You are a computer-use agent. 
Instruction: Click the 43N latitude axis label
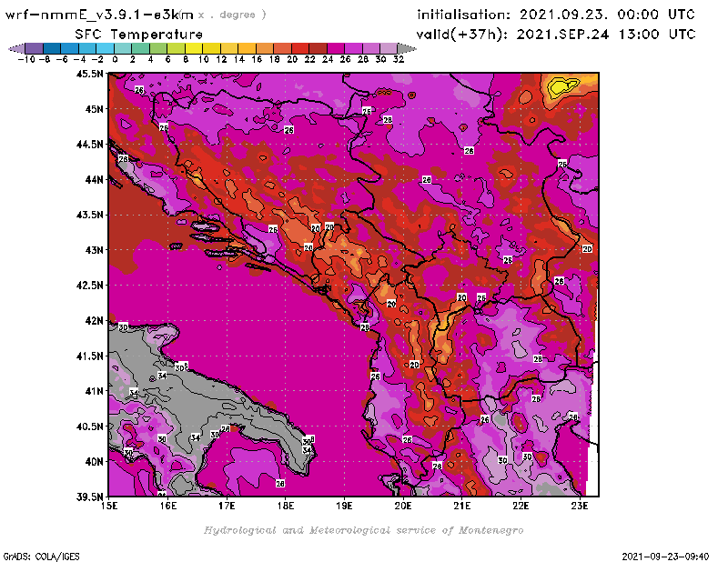[x=95, y=250]
